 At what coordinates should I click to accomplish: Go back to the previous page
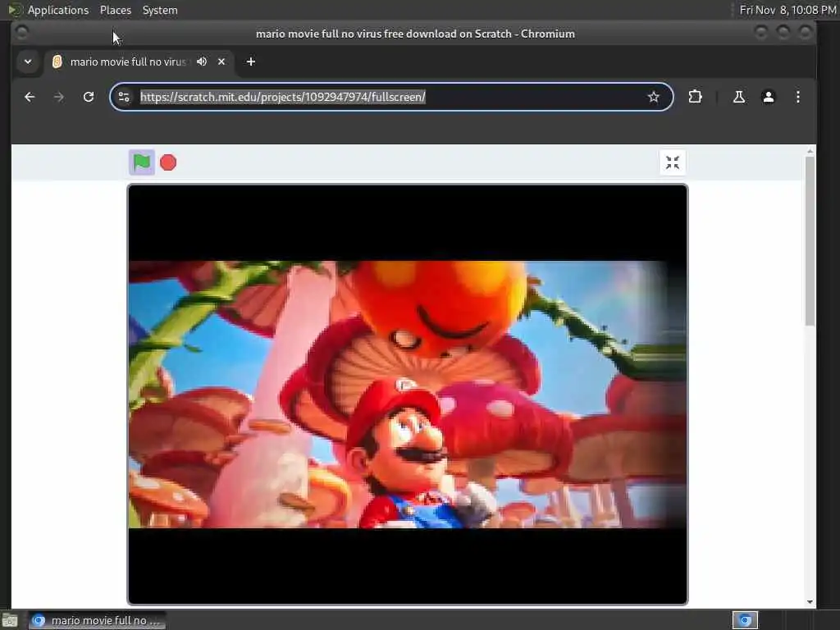click(30, 97)
